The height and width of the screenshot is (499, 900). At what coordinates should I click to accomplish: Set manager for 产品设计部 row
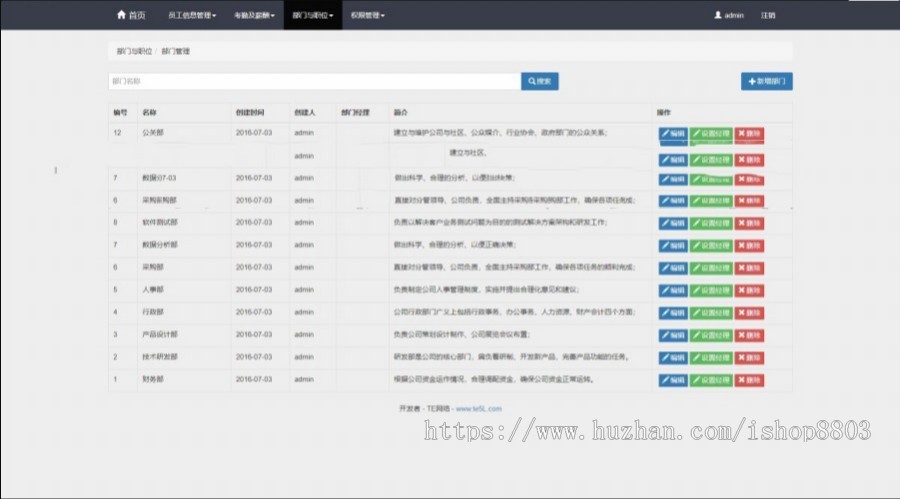711,335
